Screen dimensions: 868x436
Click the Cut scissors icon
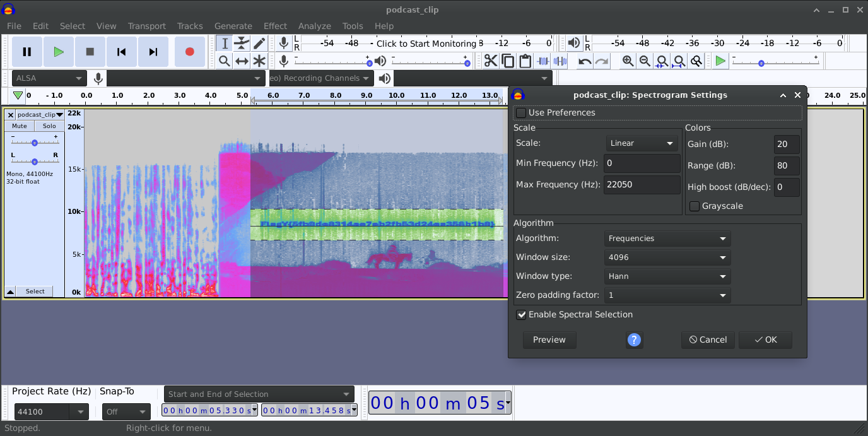tap(491, 61)
